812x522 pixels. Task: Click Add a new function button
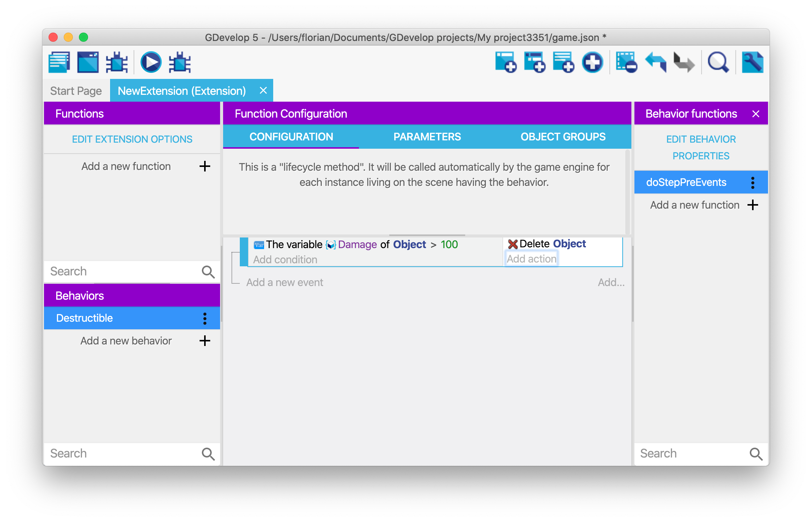tap(126, 166)
